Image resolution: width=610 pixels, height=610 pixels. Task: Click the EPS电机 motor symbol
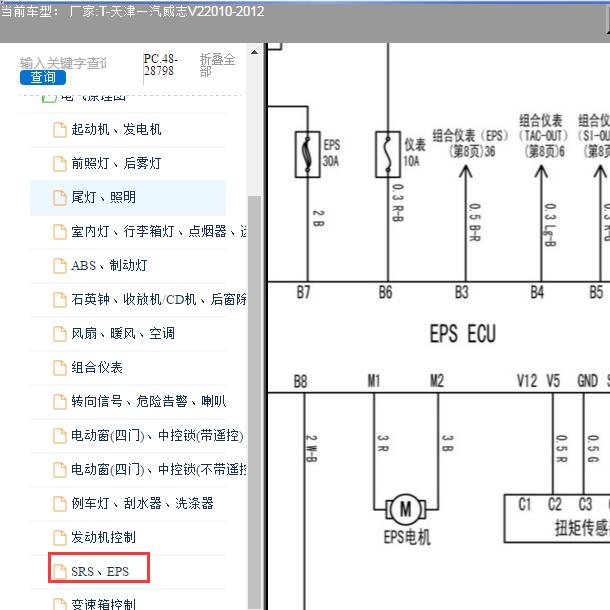click(x=406, y=509)
